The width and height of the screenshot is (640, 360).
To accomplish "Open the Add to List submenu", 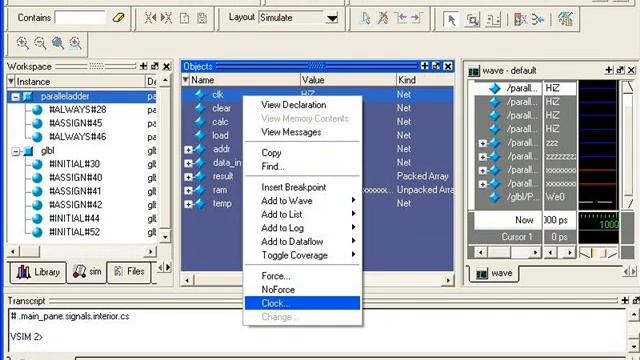I will [302, 214].
